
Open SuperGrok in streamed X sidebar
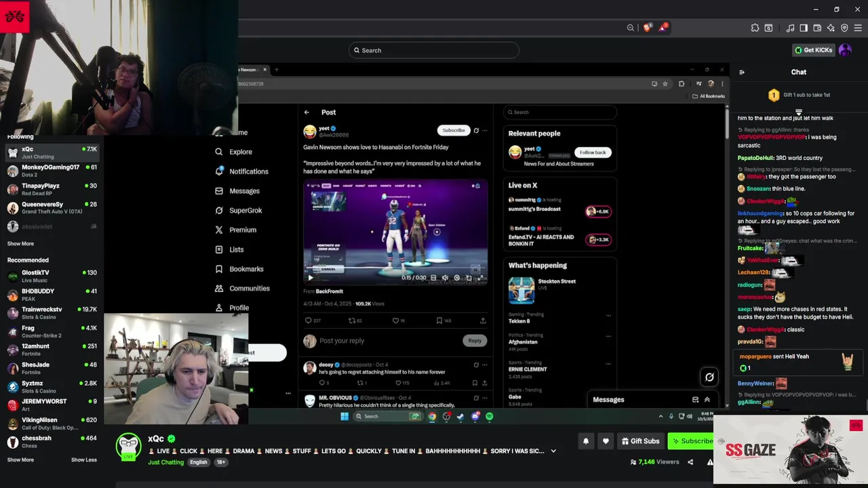[238, 211]
